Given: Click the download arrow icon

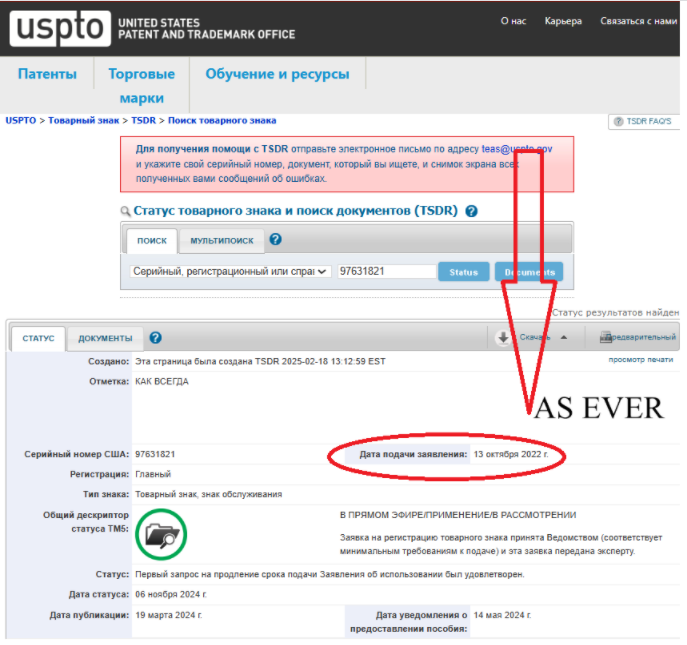Looking at the screenshot, I should click(503, 337).
